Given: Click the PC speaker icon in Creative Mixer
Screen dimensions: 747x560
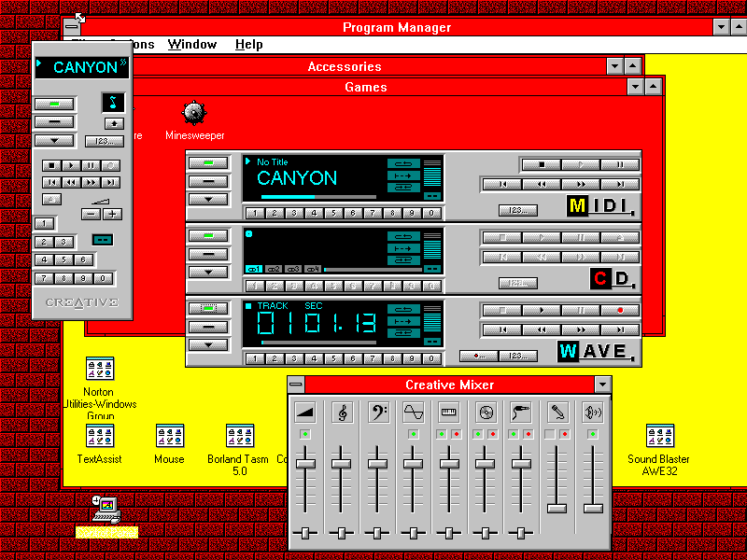Looking at the screenshot, I should click(593, 413).
